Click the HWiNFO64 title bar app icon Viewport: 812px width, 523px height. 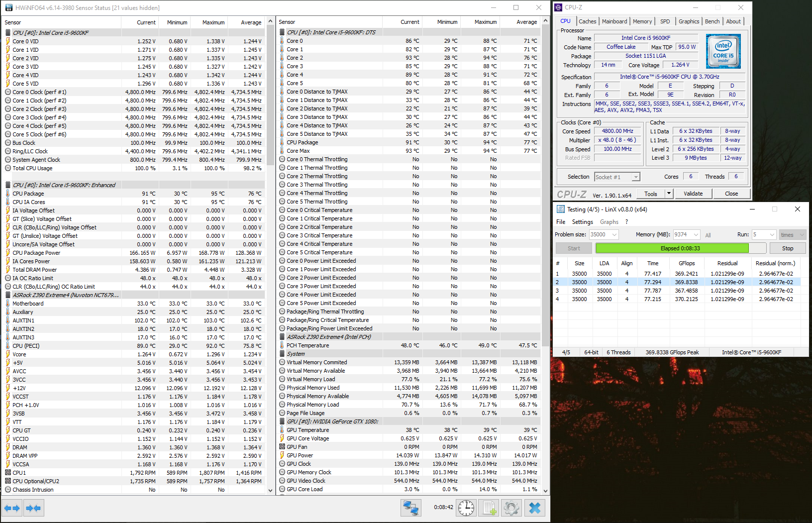[9, 8]
